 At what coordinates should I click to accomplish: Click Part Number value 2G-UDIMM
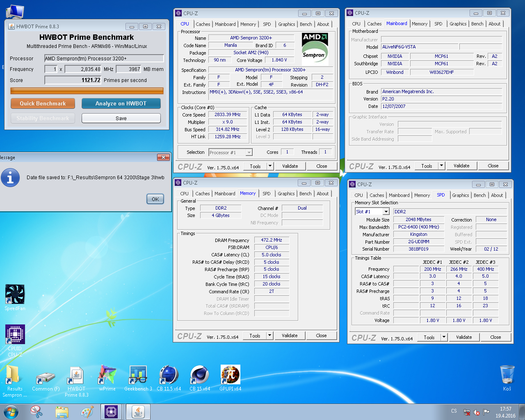click(x=419, y=242)
